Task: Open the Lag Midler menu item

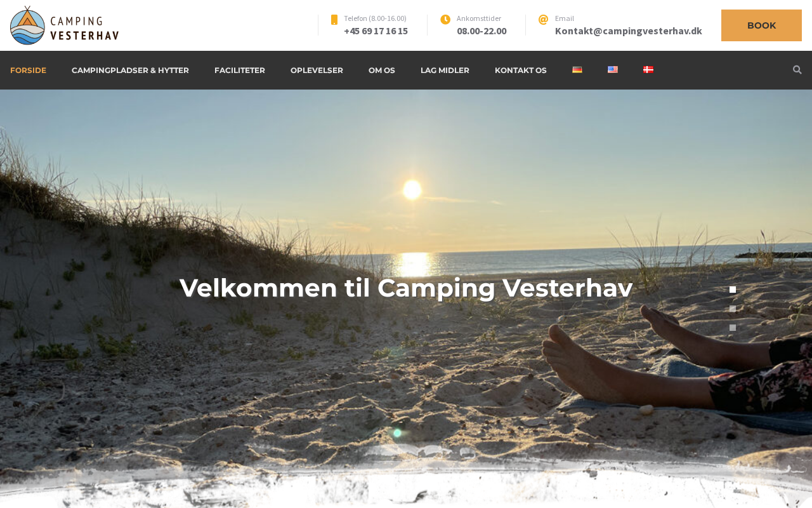Action: click(445, 70)
